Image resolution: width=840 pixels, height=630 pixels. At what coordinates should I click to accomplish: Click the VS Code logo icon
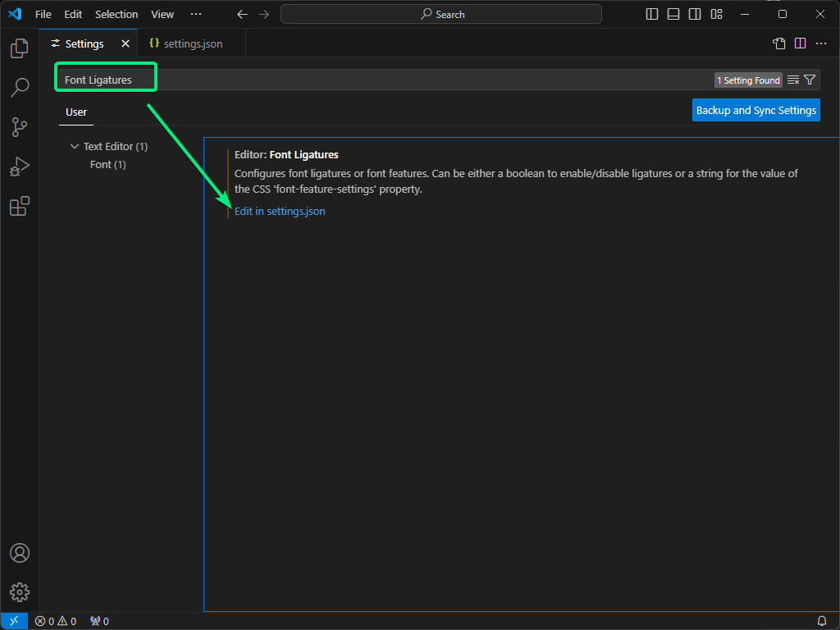(15, 14)
